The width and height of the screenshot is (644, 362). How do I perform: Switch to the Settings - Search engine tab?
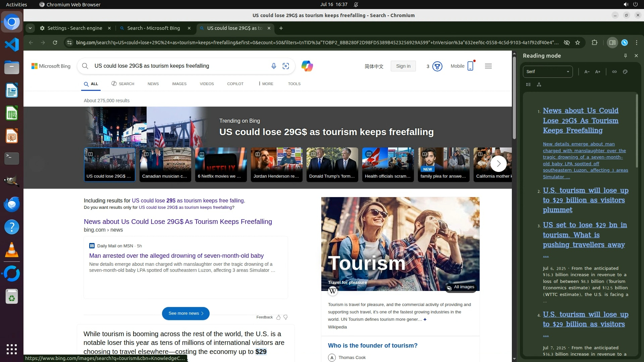point(75,28)
